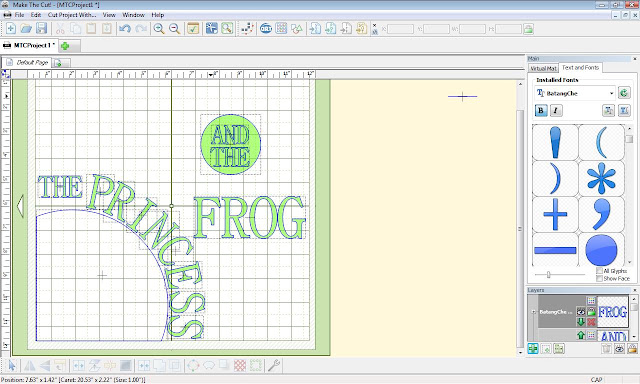Click the Save Project floppy icon
This screenshot has width=640, height=384.
(x=42, y=29)
